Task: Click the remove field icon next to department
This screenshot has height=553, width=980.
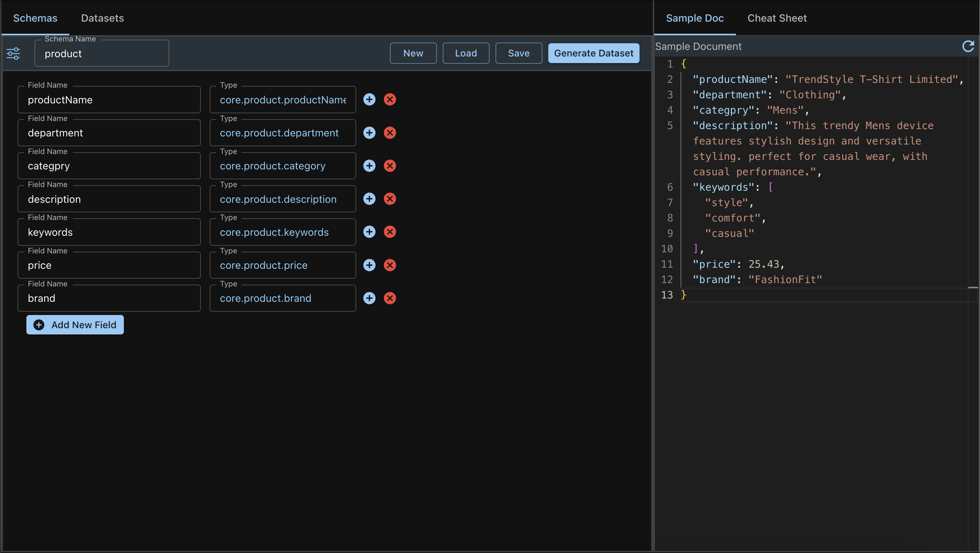Action: (390, 132)
